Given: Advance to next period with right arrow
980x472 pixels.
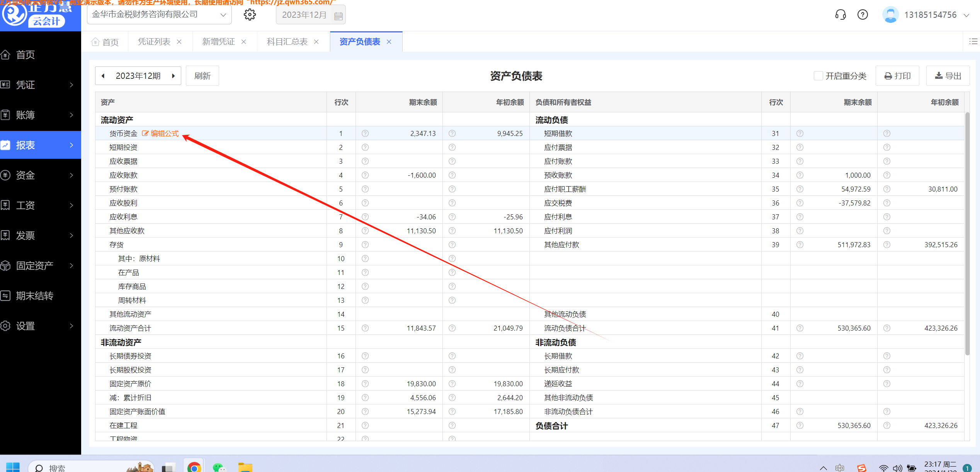Looking at the screenshot, I should 174,76.
